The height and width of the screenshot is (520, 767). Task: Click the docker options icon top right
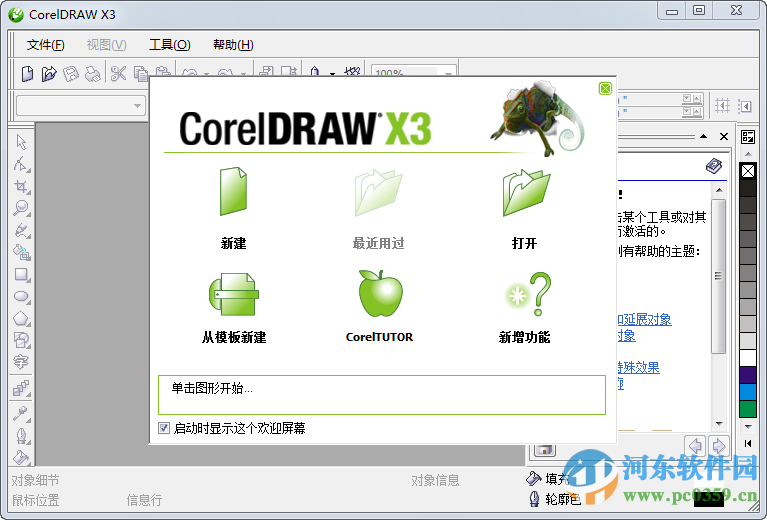[x=748, y=137]
